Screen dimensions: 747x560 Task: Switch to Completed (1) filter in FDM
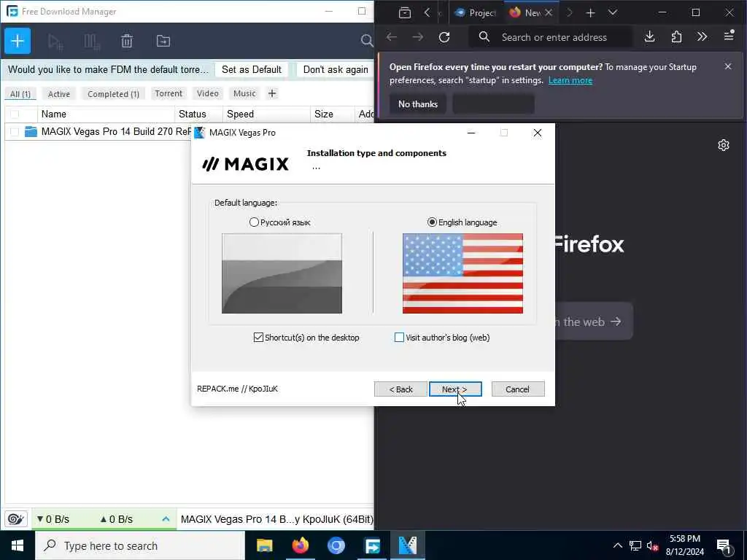tap(113, 94)
